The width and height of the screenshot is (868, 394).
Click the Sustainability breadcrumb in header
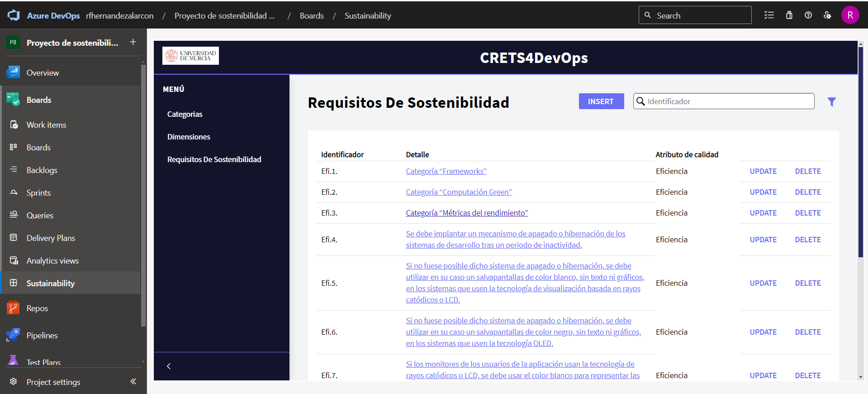click(x=368, y=15)
